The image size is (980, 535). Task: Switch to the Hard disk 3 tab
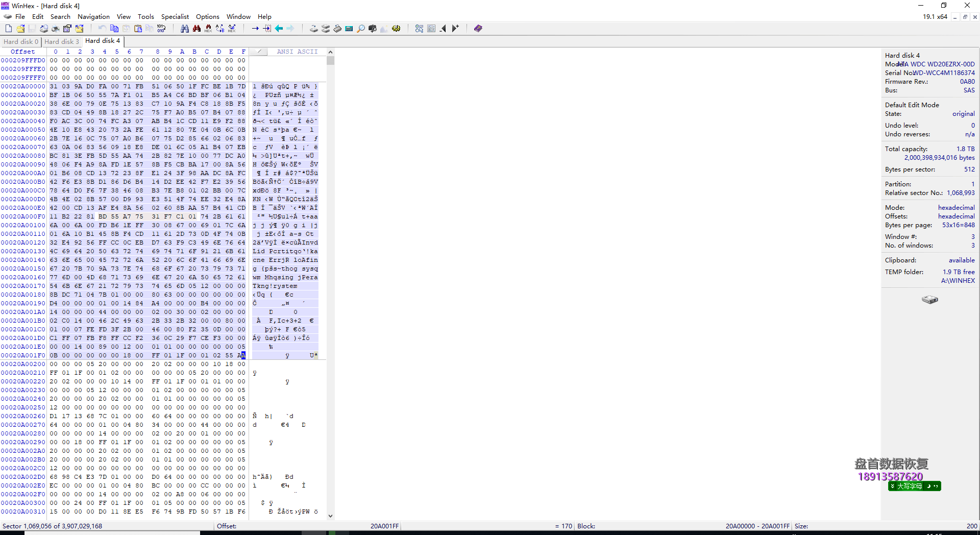coord(62,41)
